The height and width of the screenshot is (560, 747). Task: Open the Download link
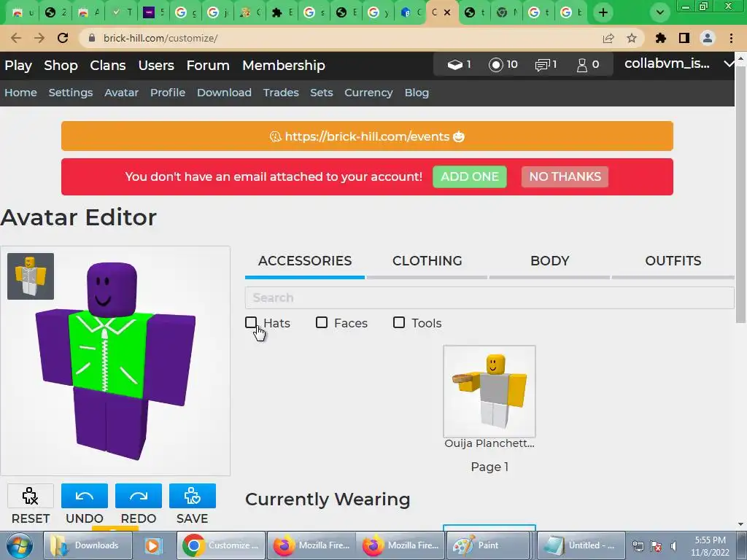pos(224,93)
